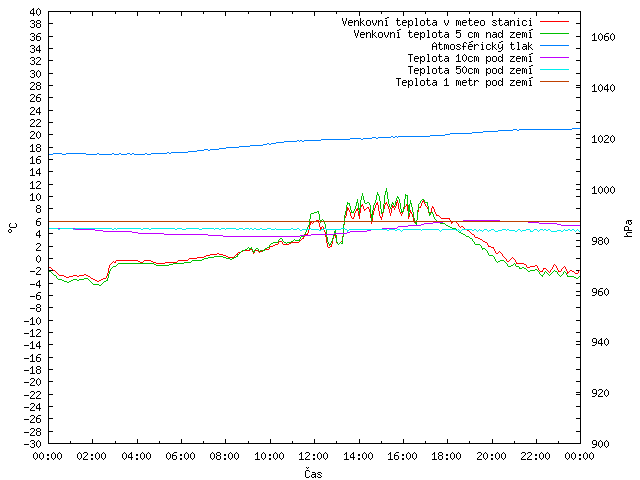Click the time tick label '08:00'
The image size is (640, 480).
[x=225, y=456]
